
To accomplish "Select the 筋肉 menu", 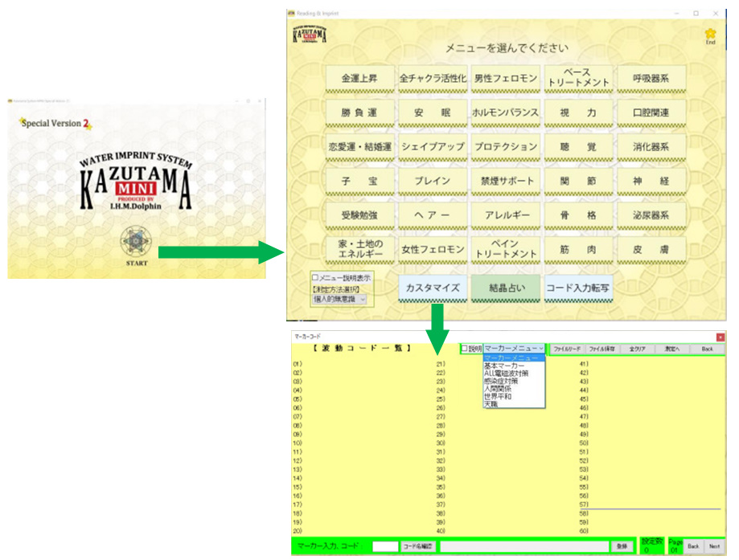I will (x=579, y=250).
